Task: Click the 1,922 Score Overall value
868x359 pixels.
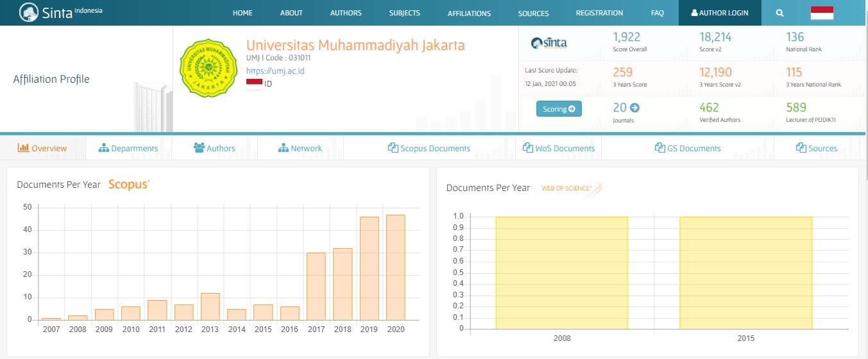Action: [627, 37]
